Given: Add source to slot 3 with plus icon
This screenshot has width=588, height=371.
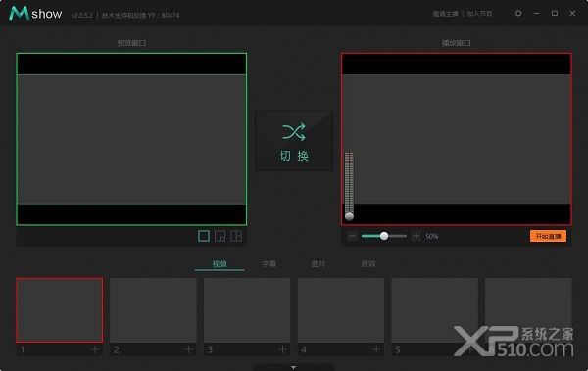Looking at the screenshot, I should [282, 349].
